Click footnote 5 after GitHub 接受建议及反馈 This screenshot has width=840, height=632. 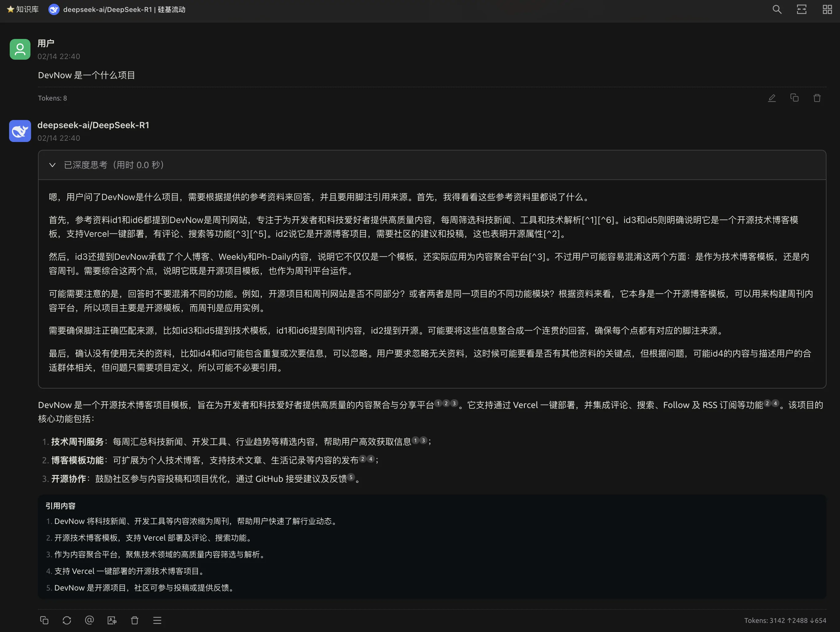[351, 477]
